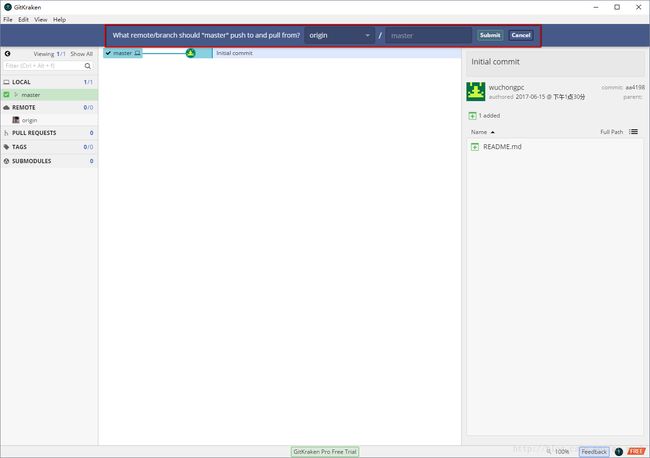Click the magnifier search icon in filter box
Image resolution: width=650 pixels, height=458 pixels.
[x=87, y=66]
